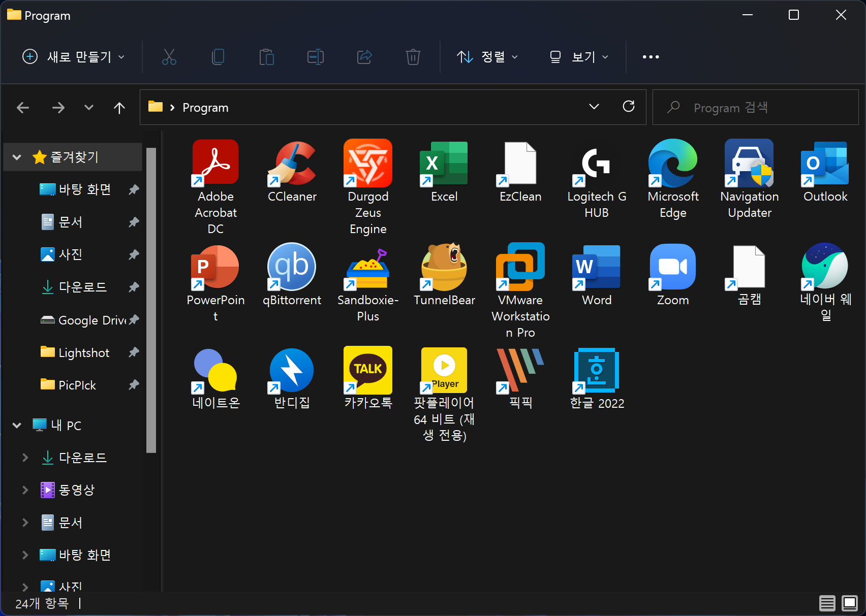This screenshot has width=866, height=616.
Task: Select the KakaoTalk (카카오톡) icon
Action: coord(368,371)
